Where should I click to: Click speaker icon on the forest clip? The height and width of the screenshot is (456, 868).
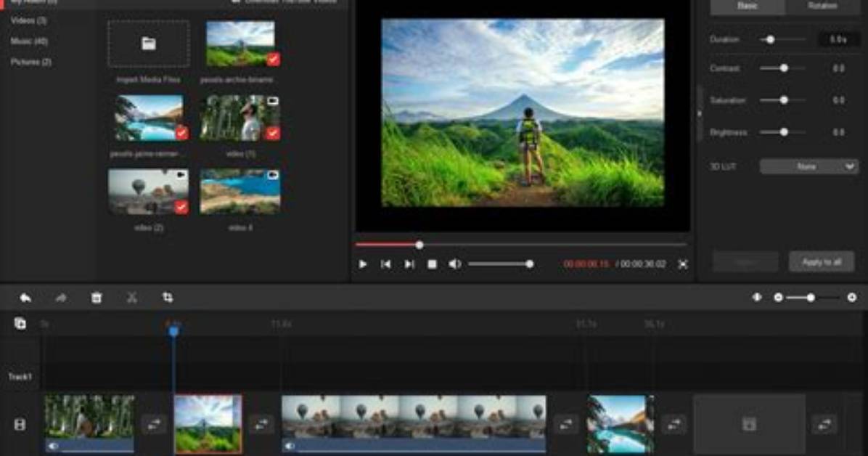[53, 446]
